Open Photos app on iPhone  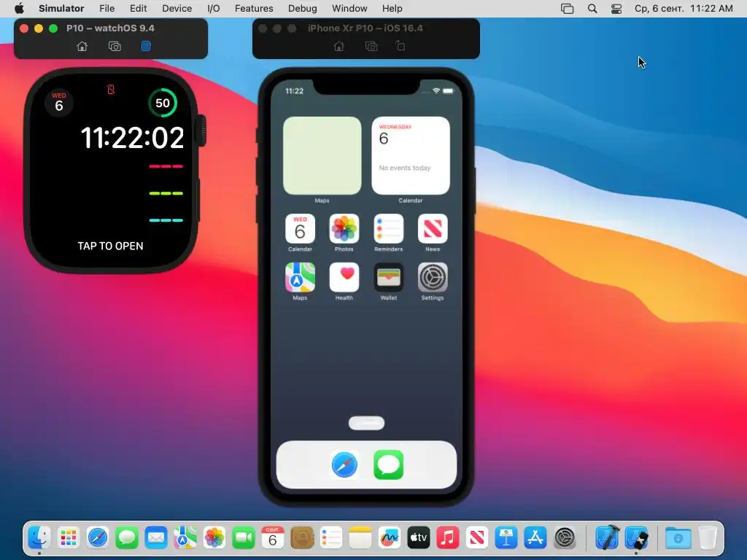pyautogui.click(x=344, y=228)
